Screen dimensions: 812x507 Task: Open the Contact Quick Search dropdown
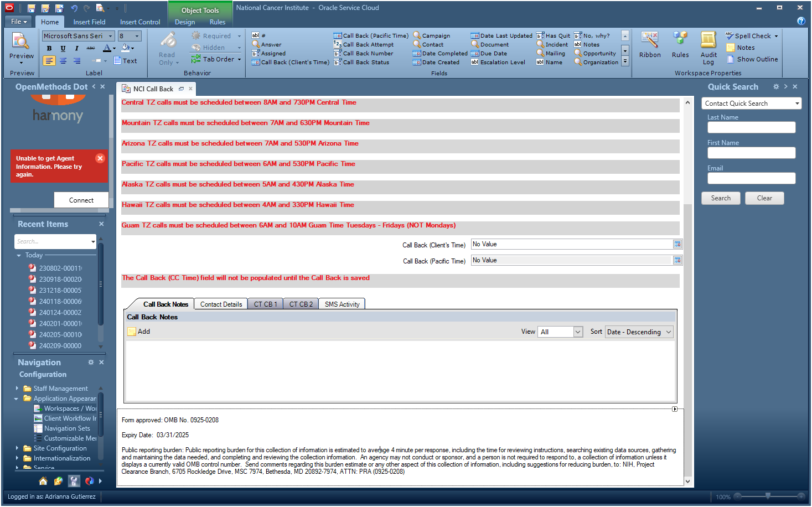click(x=797, y=104)
